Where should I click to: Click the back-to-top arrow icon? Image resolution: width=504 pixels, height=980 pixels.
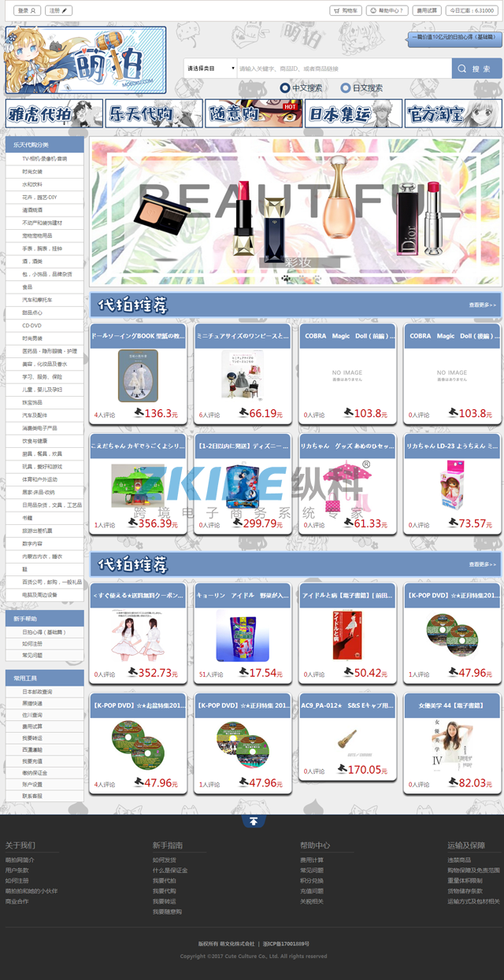[253, 821]
